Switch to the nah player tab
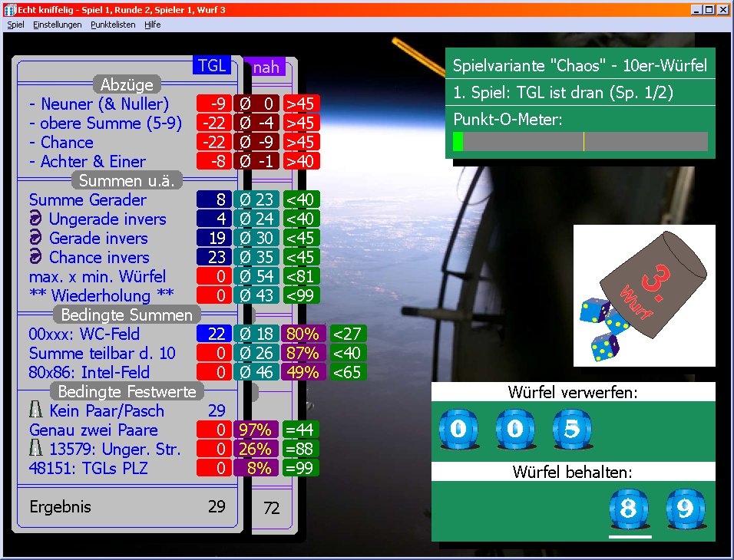The height and width of the screenshot is (560, 734). 266,68
